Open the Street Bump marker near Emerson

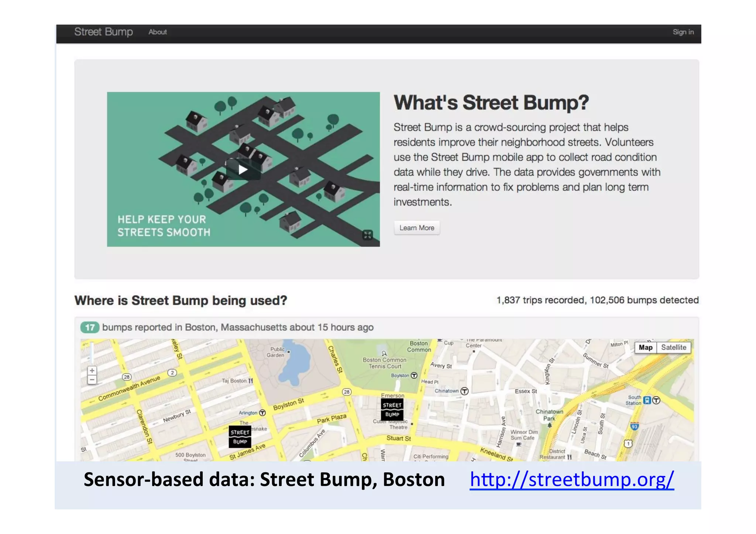tap(392, 410)
